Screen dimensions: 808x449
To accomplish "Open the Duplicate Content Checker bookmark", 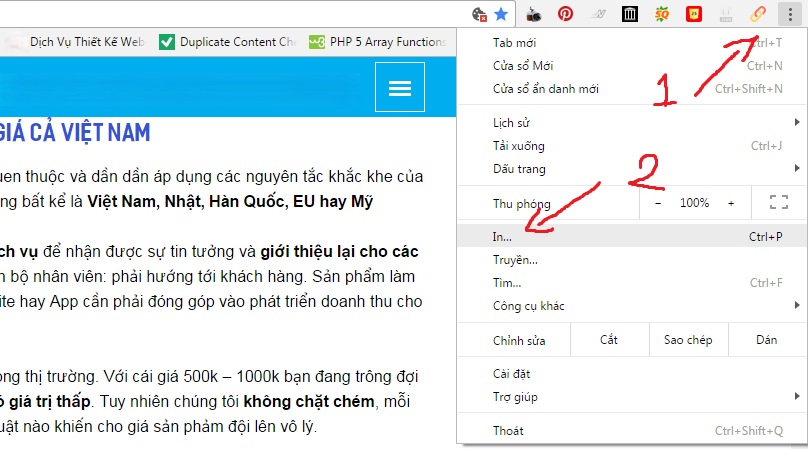I will pos(228,42).
